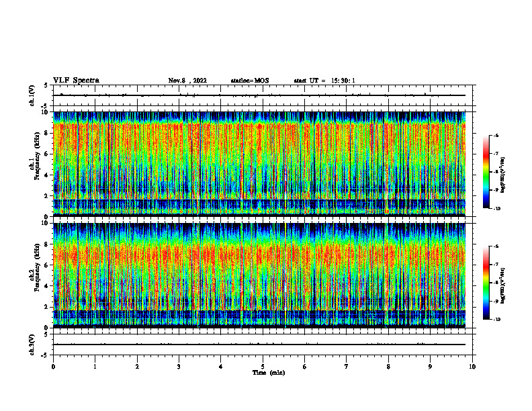The width and height of the screenshot is (532, 411).
Task: Click the time axis tick label "0"
Action: (53, 367)
